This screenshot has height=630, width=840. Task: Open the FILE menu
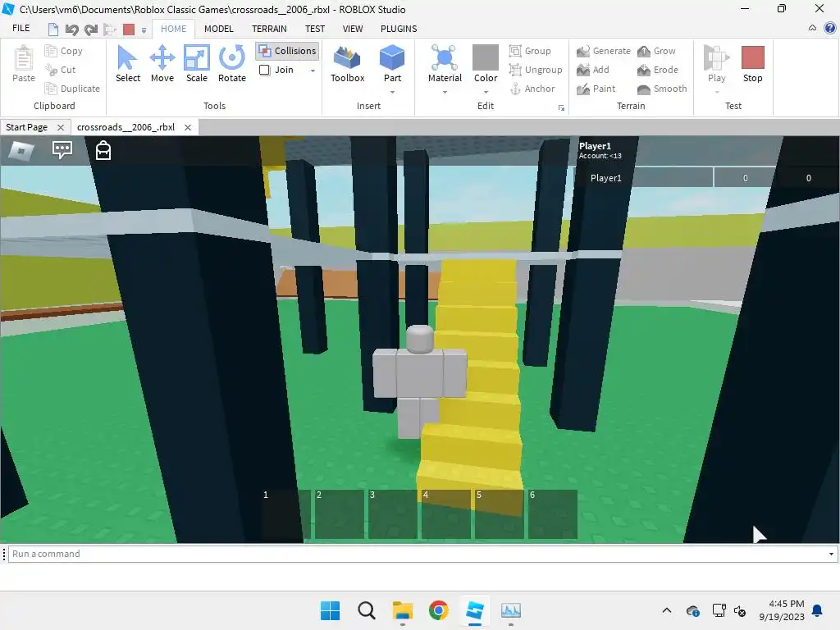[x=21, y=29]
